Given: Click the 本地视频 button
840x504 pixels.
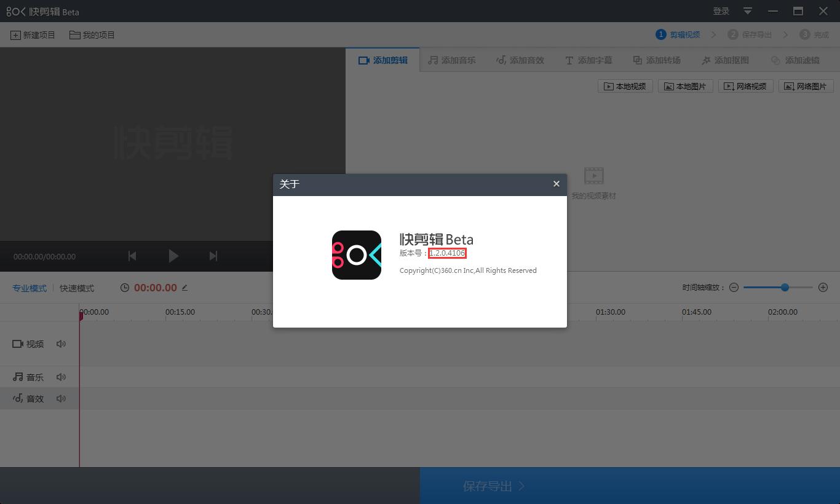Looking at the screenshot, I should [625, 87].
